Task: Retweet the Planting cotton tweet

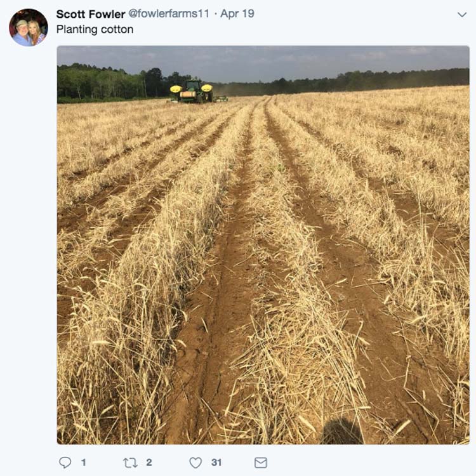Action: (x=130, y=463)
